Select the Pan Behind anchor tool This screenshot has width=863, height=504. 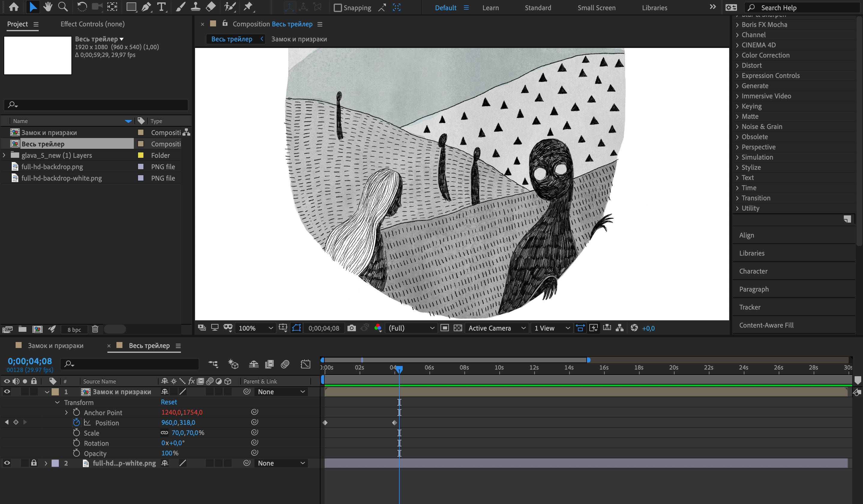[x=112, y=7]
